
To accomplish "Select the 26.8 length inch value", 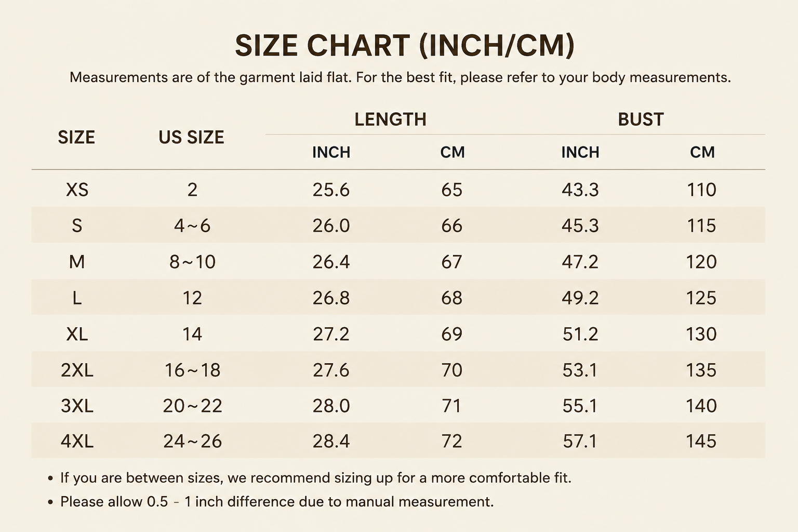I will pos(331,298).
